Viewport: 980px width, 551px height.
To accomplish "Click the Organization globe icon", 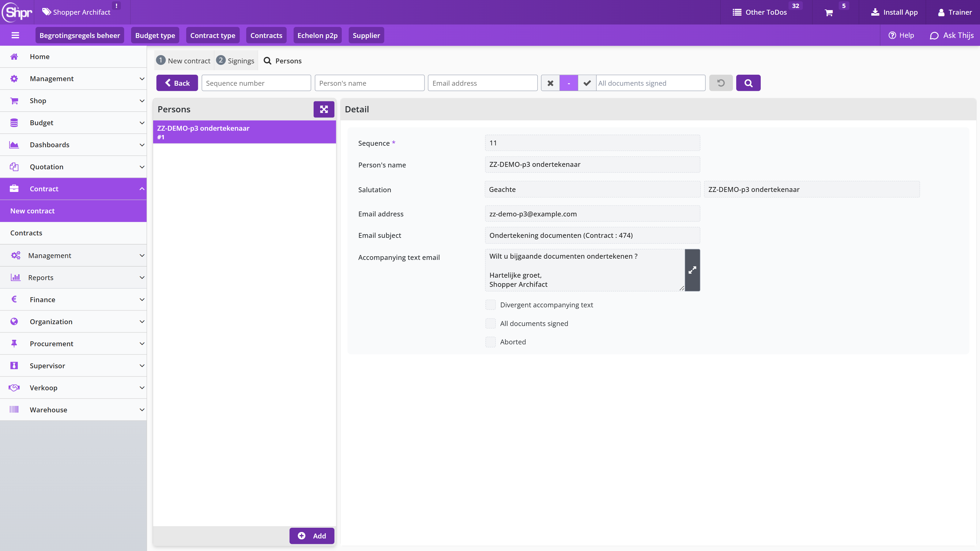I will coord(14,321).
